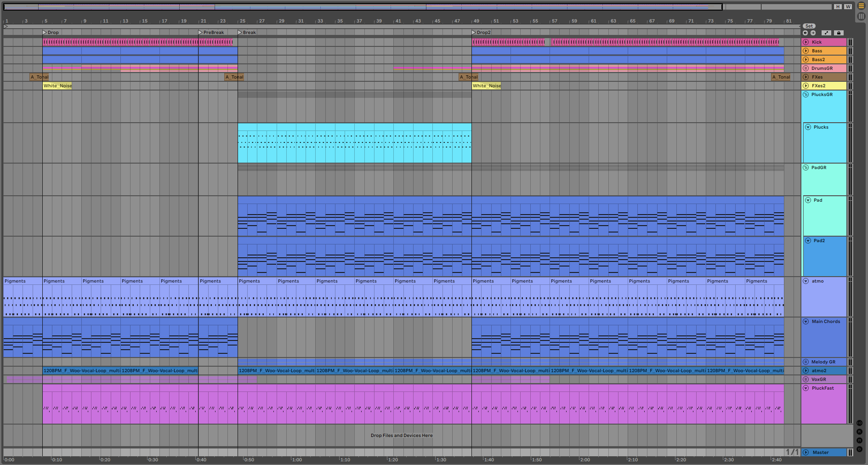The height and width of the screenshot is (465, 868).
Task: Click the Drop Files and Devices Here text
Action: pos(402,436)
